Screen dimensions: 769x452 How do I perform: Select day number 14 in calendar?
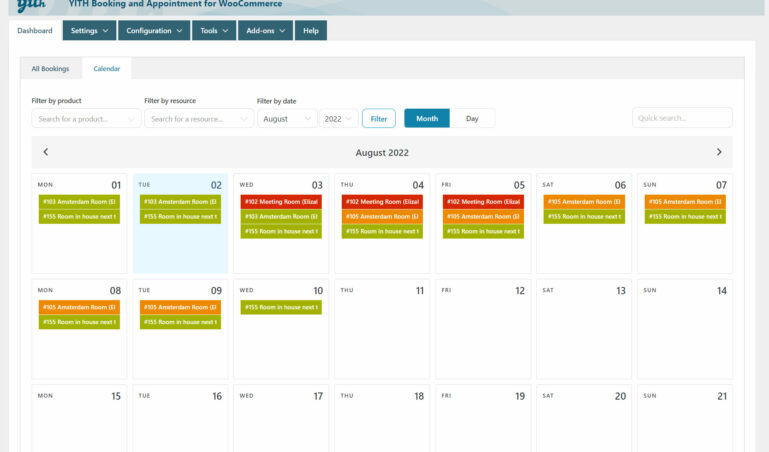tap(722, 291)
